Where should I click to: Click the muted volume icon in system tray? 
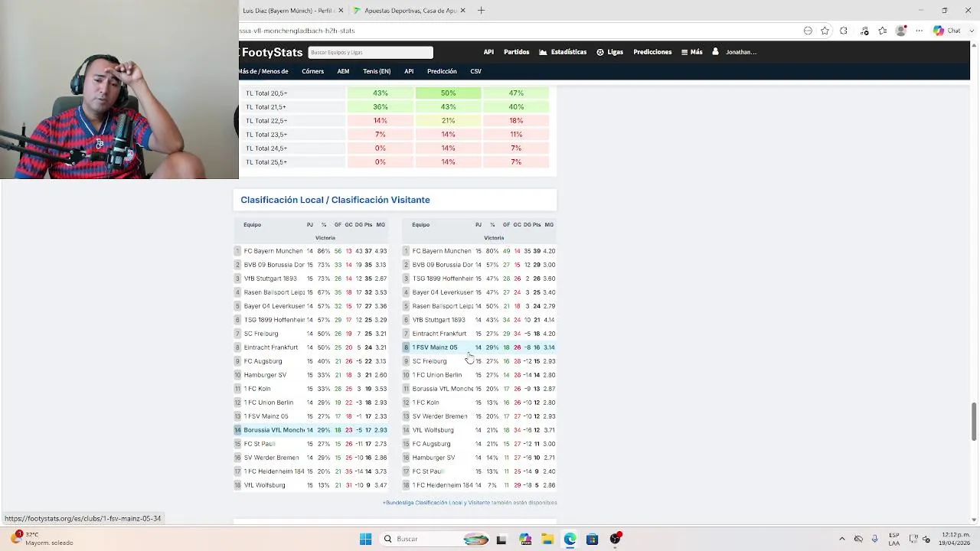coord(926,539)
